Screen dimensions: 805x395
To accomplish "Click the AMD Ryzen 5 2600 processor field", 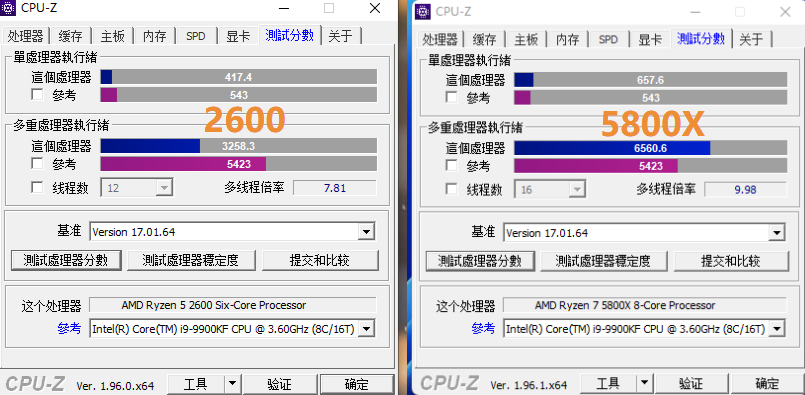I will coord(233,305).
